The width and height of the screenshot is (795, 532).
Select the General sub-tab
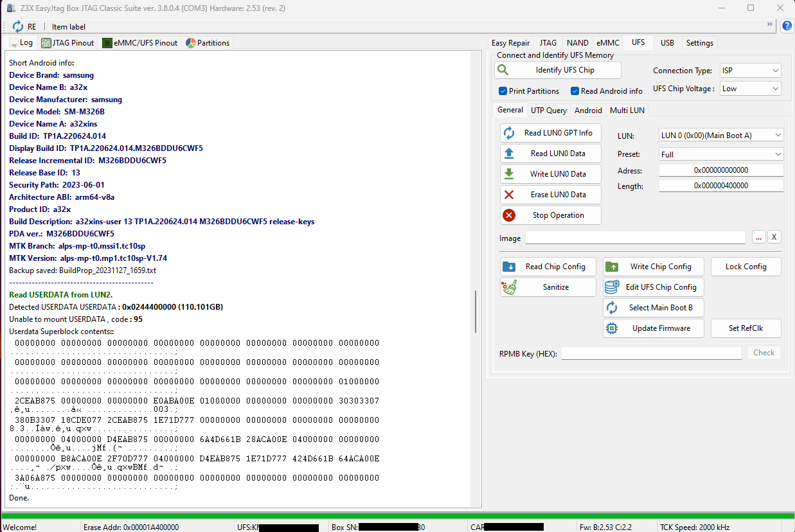pyautogui.click(x=510, y=110)
